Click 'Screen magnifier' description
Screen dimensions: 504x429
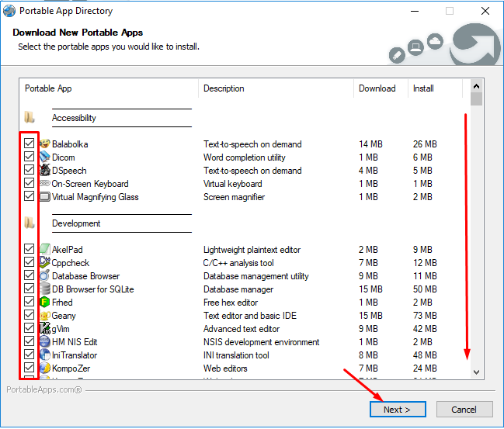[234, 197]
